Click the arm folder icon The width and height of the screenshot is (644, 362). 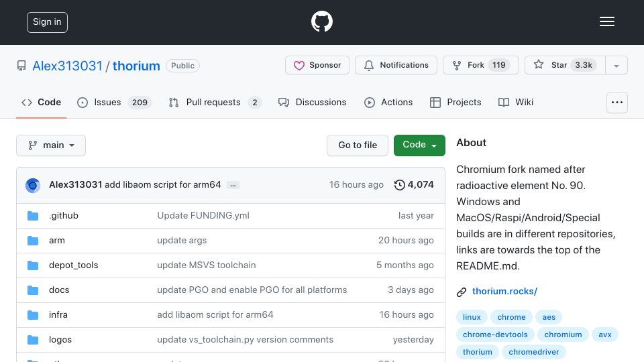33,241
